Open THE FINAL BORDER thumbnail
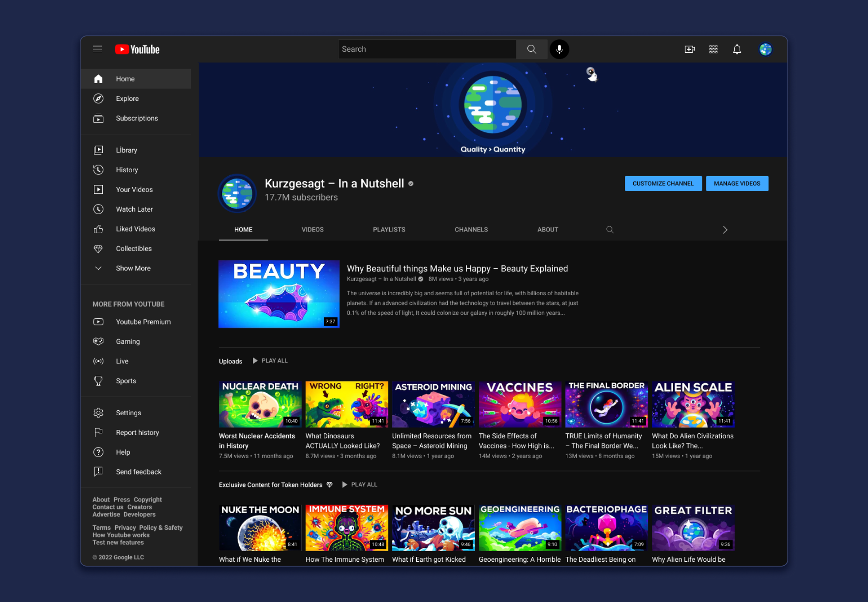The width and height of the screenshot is (868, 602). tap(607, 404)
